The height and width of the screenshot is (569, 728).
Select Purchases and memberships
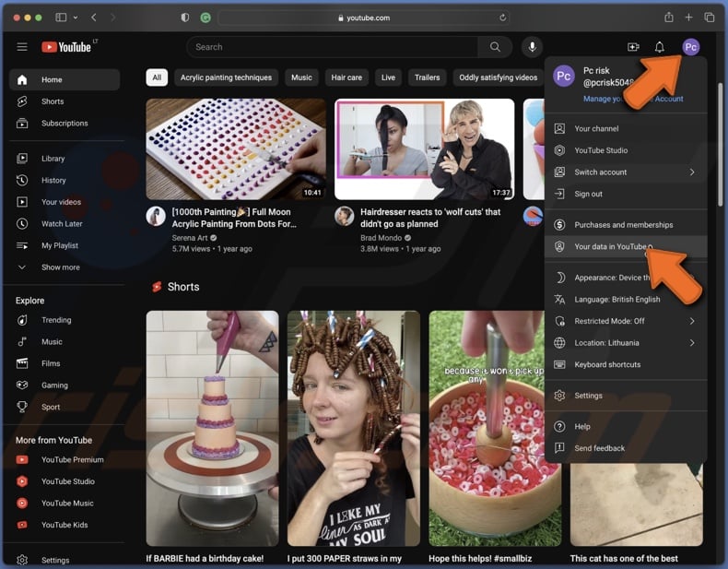click(x=626, y=225)
